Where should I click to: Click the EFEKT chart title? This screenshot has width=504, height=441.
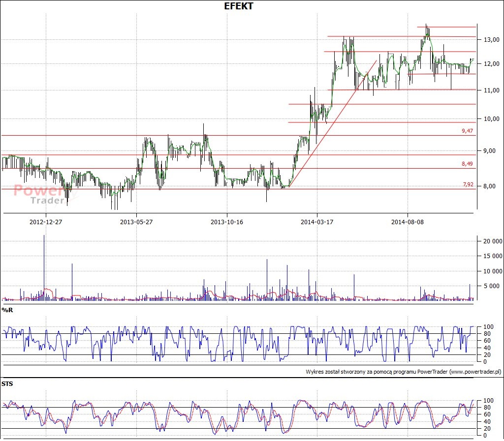tap(239, 6)
